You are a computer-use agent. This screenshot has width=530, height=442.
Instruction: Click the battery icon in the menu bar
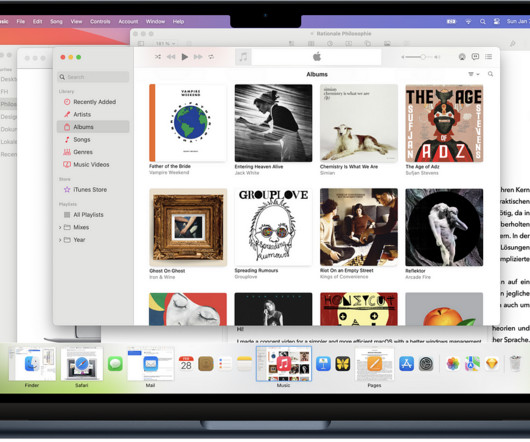[x=451, y=22]
